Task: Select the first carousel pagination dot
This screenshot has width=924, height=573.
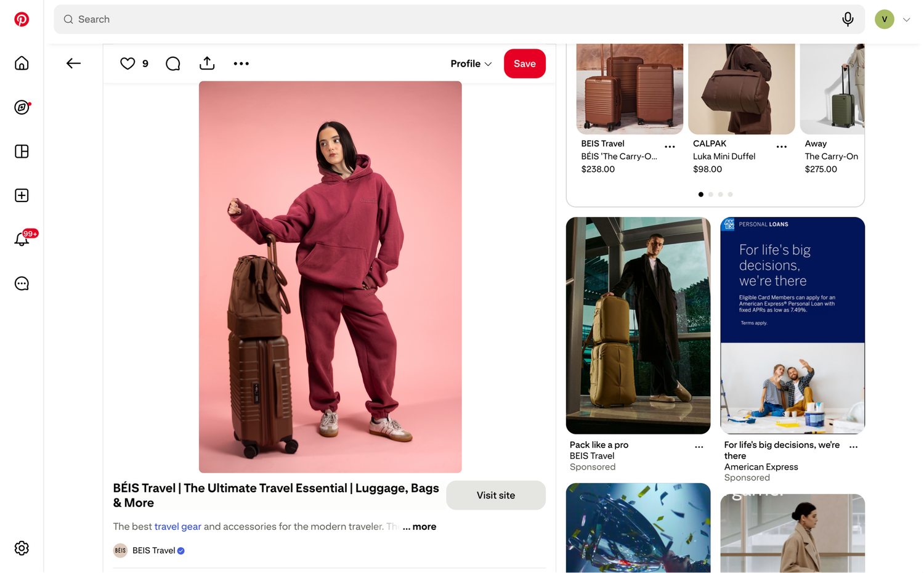Action: pos(701,194)
